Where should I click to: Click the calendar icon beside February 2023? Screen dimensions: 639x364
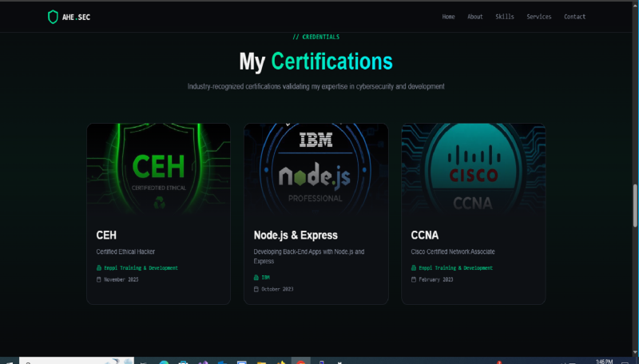414,279
